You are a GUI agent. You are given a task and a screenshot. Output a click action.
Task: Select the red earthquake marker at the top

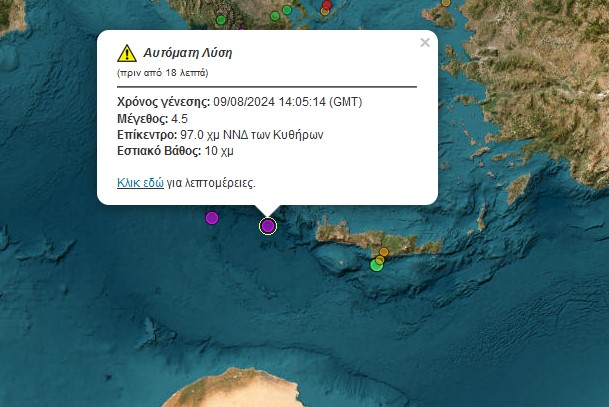point(327,5)
